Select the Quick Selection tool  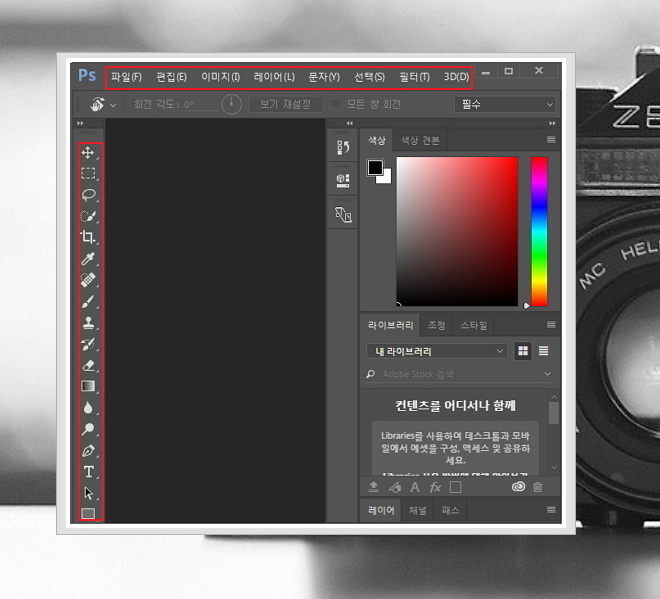click(88, 216)
